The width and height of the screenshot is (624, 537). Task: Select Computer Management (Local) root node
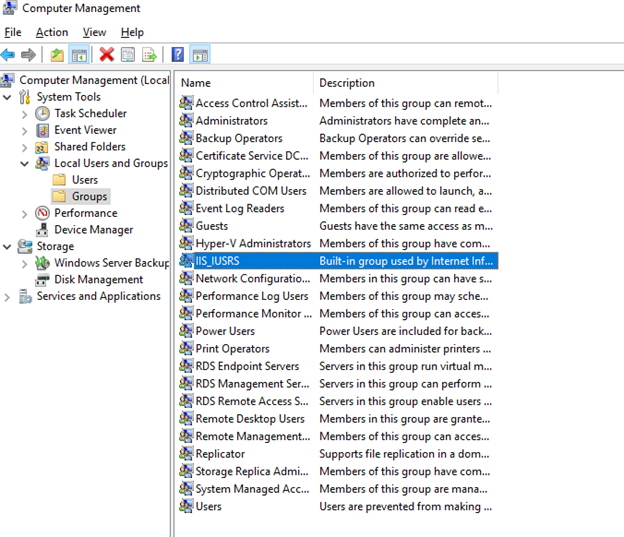pyautogui.click(x=94, y=80)
